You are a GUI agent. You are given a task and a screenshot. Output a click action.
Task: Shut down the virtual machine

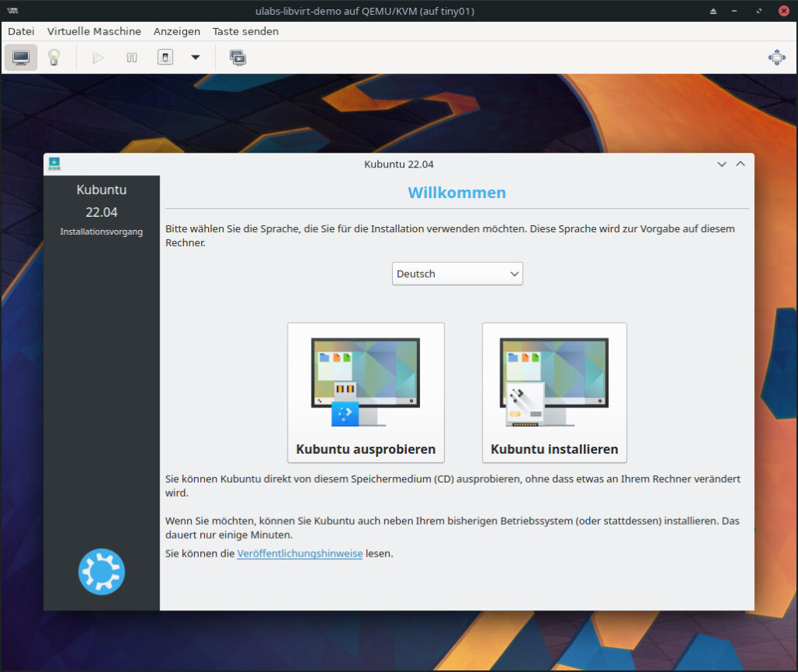tap(165, 57)
